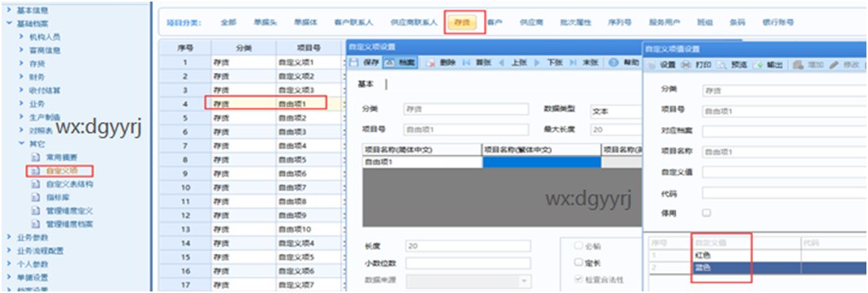The height and width of the screenshot is (293, 868).
Task: Click the 增加 toolbar icon
Action: click(x=797, y=65)
